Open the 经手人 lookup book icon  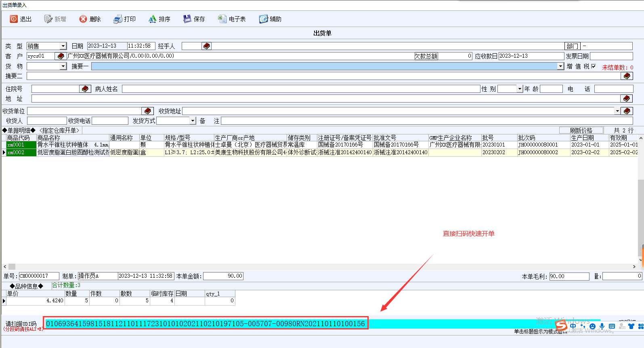(x=207, y=46)
